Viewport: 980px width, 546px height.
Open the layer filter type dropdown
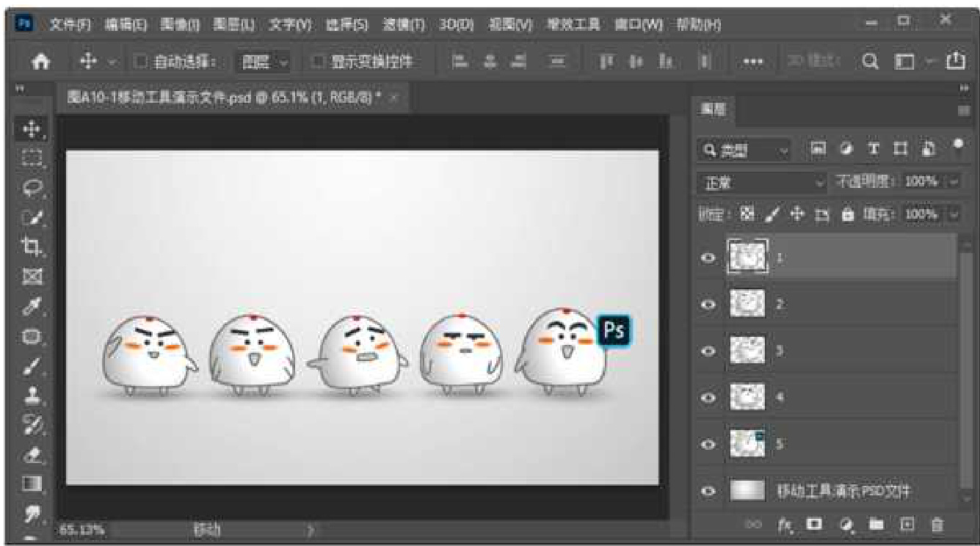pos(744,150)
